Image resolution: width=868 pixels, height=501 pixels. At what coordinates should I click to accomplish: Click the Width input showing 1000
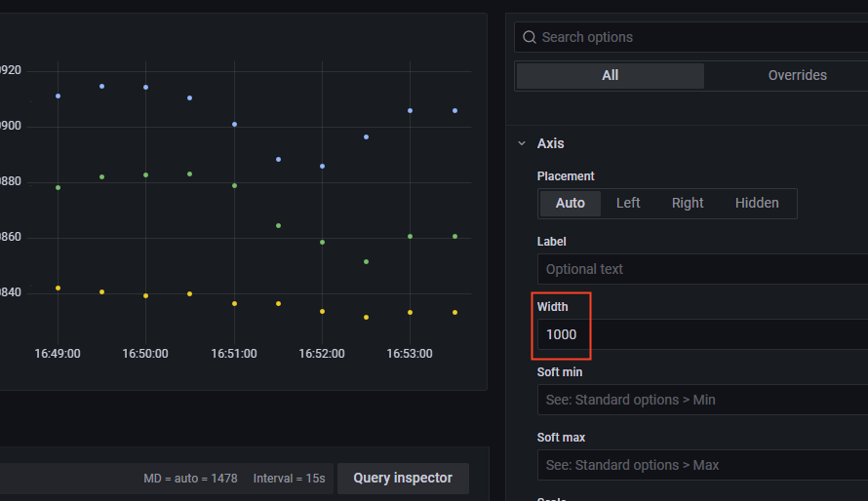pyautogui.click(x=702, y=334)
